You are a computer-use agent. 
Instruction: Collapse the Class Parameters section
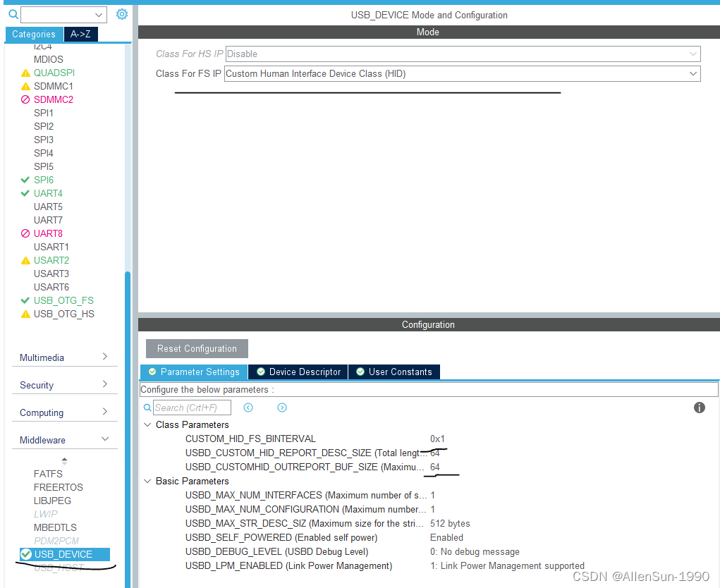[x=147, y=424]
